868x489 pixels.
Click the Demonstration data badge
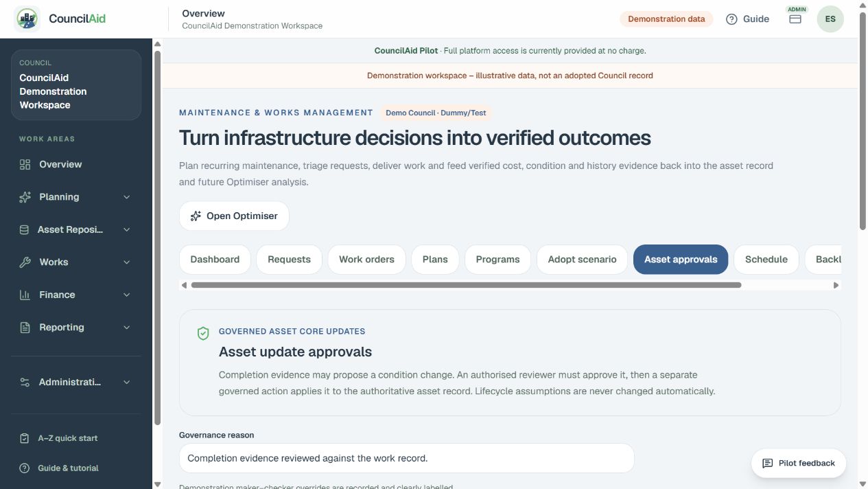click(666, 19)
